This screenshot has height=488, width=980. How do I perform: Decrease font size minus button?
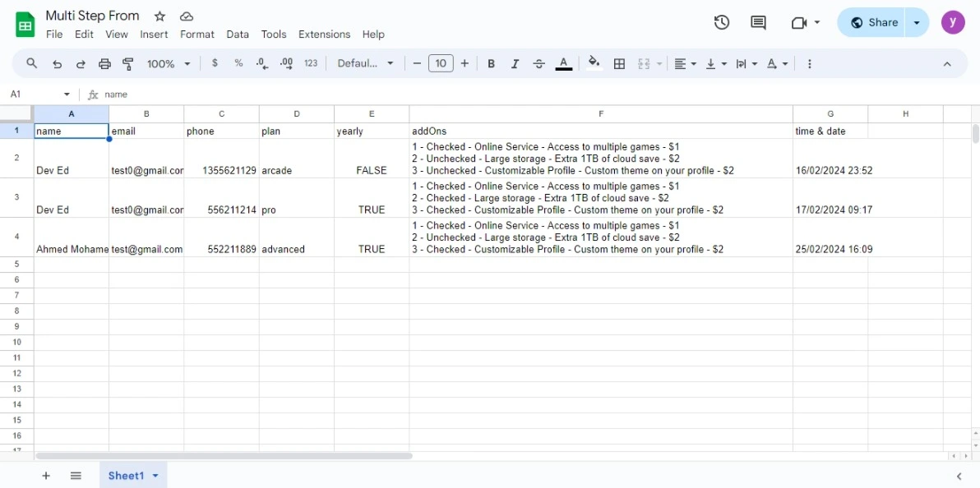[x=417, y=64]
